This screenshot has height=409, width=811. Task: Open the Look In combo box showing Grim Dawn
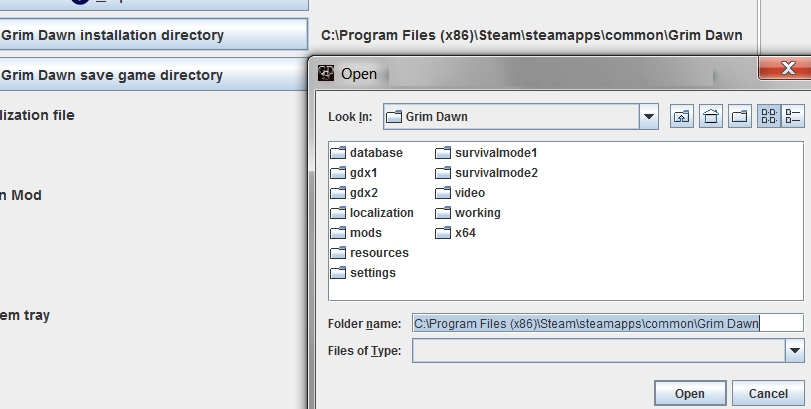pyautogui.click(x=521, y=117)
